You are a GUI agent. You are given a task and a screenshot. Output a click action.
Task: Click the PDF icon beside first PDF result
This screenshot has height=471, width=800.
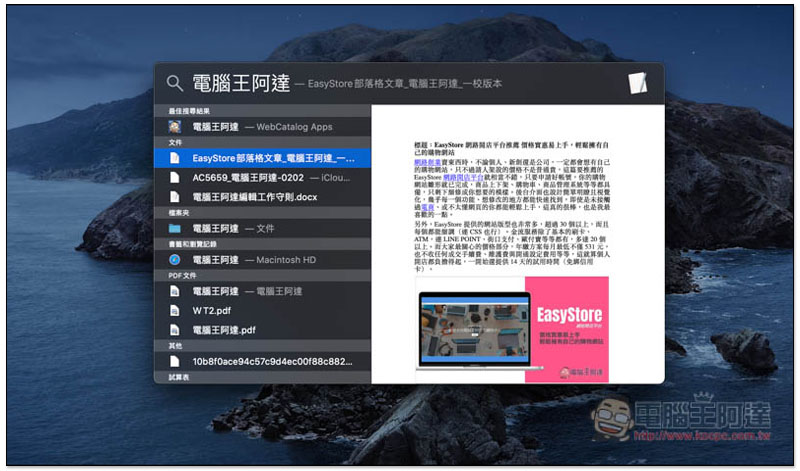[174, 291]
